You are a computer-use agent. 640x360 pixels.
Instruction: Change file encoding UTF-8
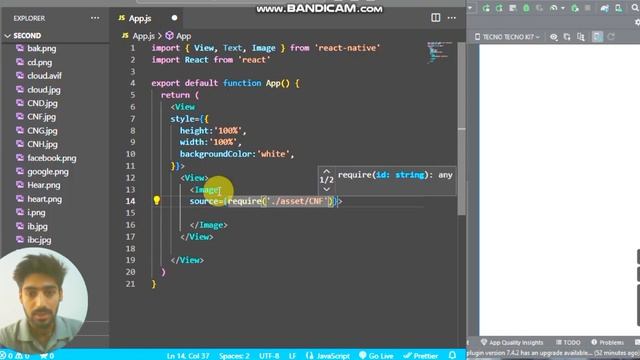(x=269, y=356)
